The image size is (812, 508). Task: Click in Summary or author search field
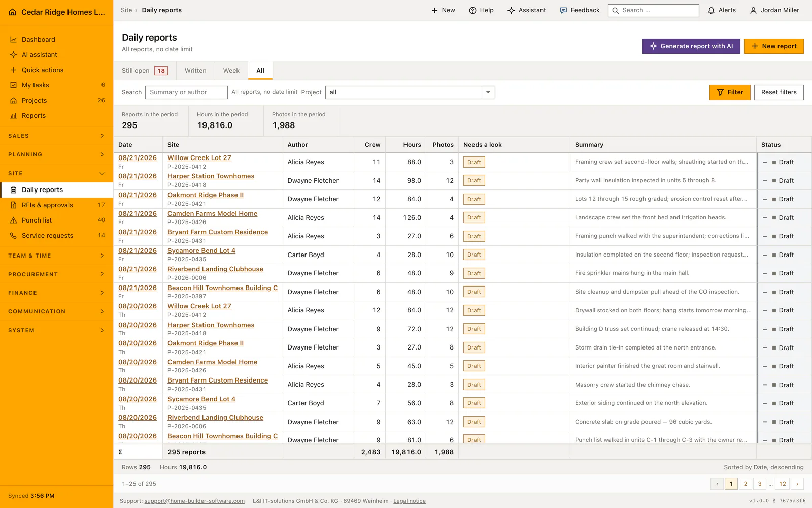pyautogui.click(x=186, y=92)
